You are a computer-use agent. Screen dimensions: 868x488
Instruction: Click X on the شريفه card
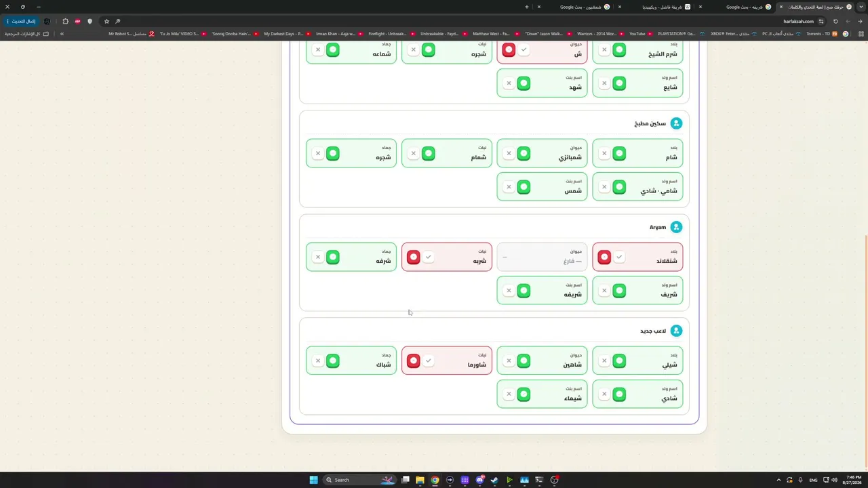(x=509, y=291)
